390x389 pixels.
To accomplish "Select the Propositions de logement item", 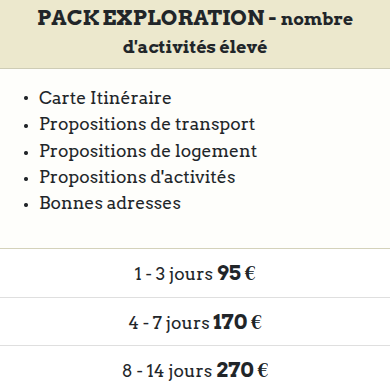I will point(148,151).
